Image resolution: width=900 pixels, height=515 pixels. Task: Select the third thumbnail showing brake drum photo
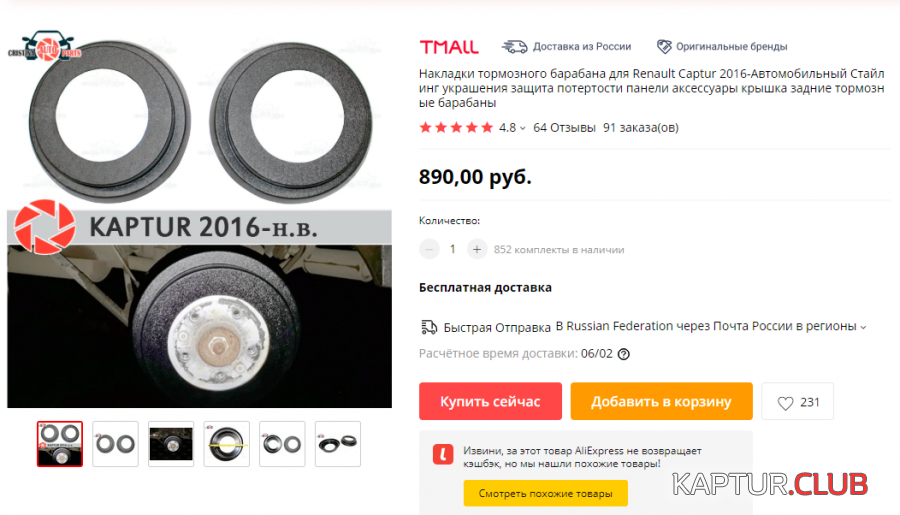[x=171, y=444]
